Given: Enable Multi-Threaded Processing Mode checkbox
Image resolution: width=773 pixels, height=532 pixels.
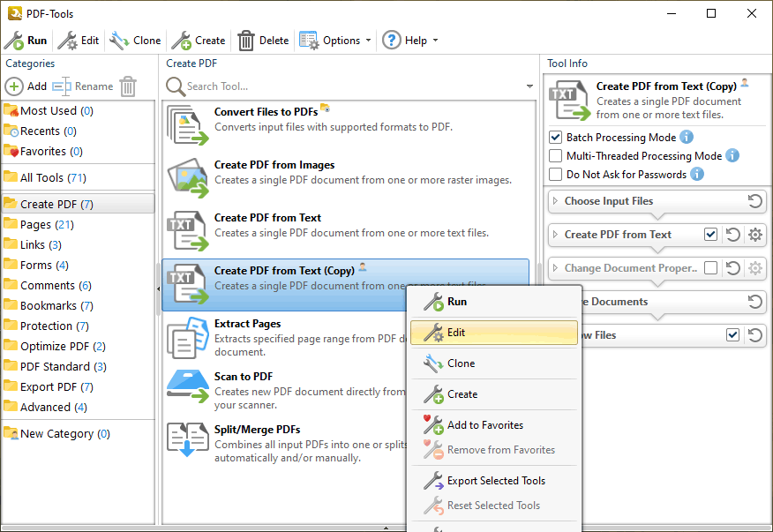Looking at the screenshot, I should tap(555, 156).
